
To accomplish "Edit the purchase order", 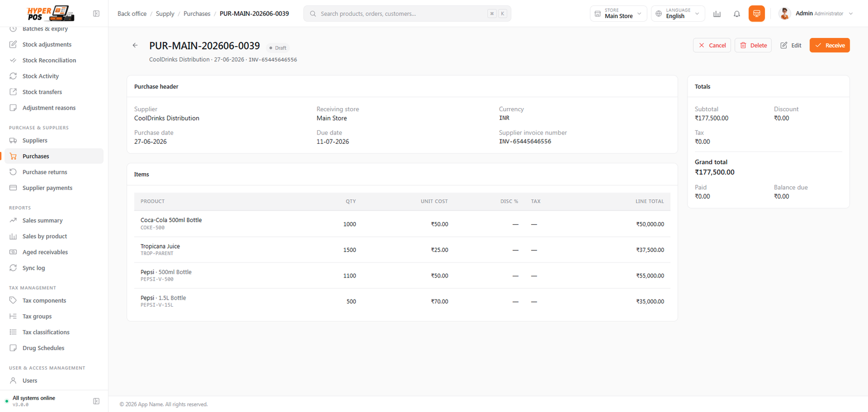I will coord(790,46).
